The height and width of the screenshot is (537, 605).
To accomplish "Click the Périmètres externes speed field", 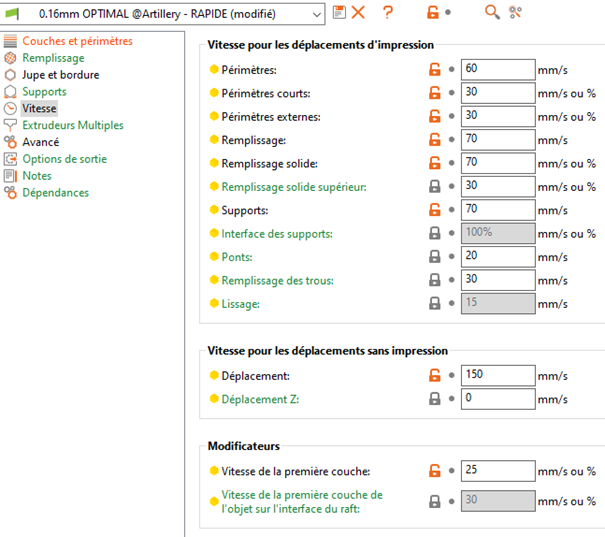I will pos(498,116).
